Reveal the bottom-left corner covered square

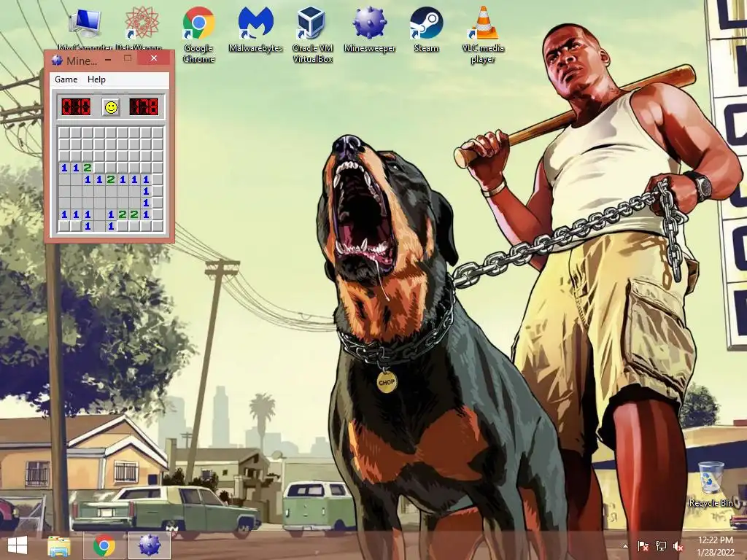coord(64,226)
